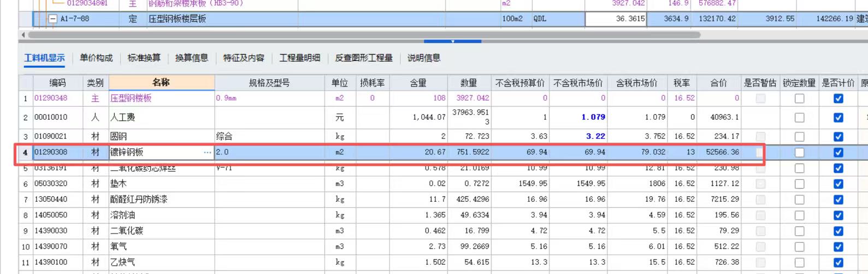Open the ellipsis button in 镀锌钢板 cell
868x274 pixels.
(x=208, y=152)
